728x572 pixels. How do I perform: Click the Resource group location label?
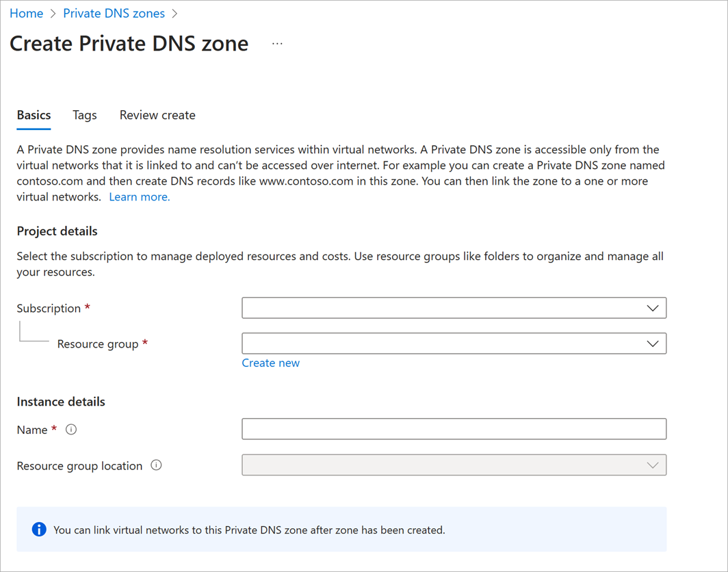[79, 466]
